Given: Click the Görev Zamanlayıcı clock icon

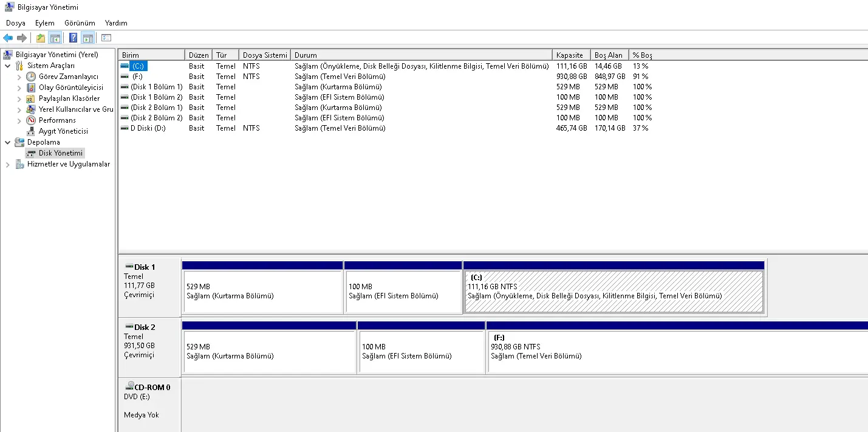Looking at the screenshot, I should pos(31,77).
